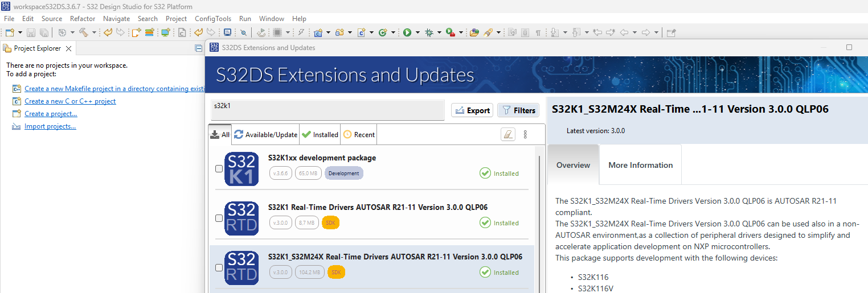Image resolution: width=868 pixels, height=293 pixels.
Task: Click the green Run button icon
Action: (407, 32)
